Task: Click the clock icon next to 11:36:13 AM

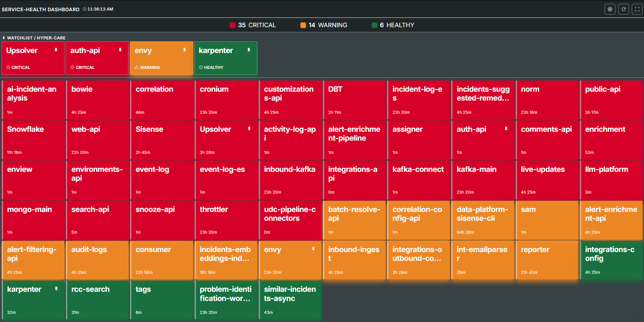Action: coord(84,9)
